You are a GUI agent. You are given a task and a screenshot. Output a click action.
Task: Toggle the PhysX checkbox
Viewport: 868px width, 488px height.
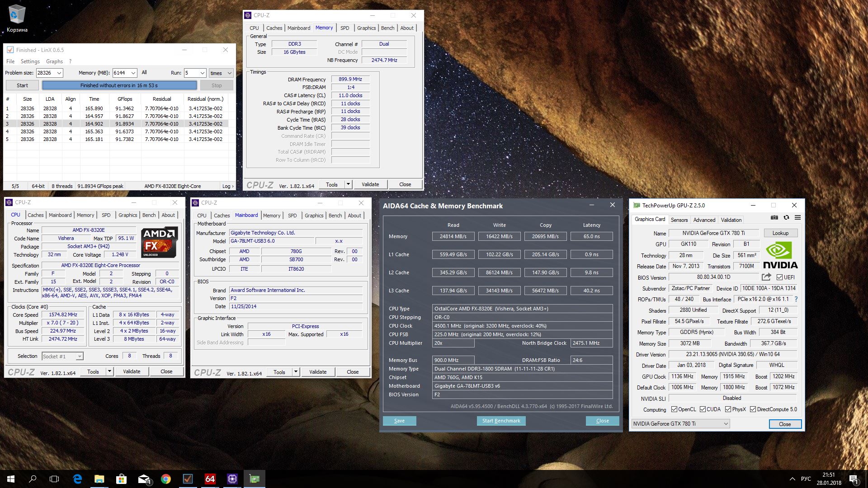pyautogui.click(x=728, y=409)
